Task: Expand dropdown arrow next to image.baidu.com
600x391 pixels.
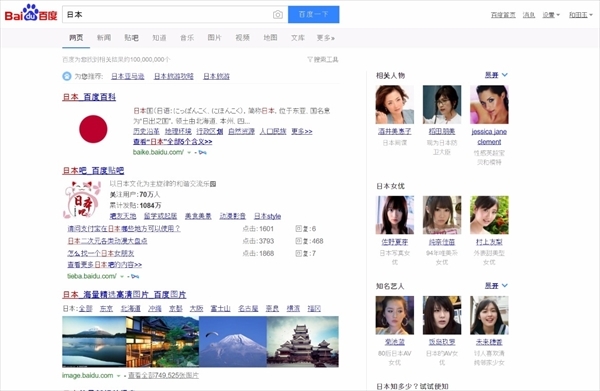Action: click(119, 376)
